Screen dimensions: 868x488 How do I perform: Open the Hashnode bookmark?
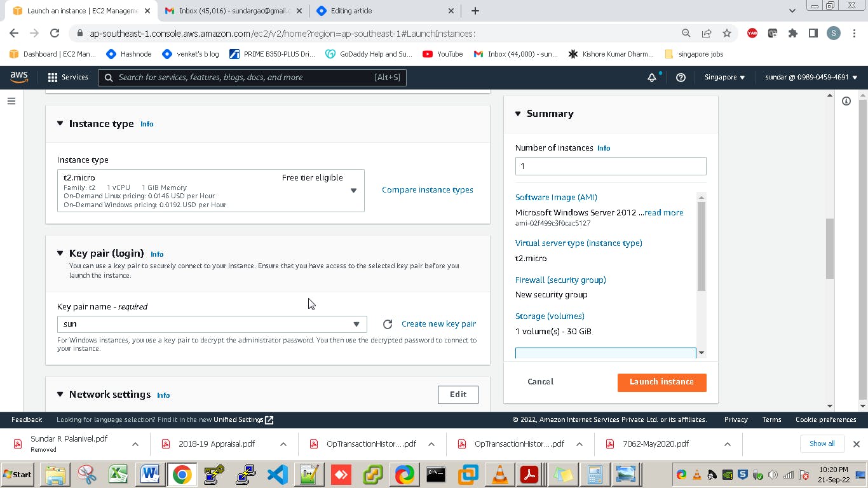tap(129, 54)
